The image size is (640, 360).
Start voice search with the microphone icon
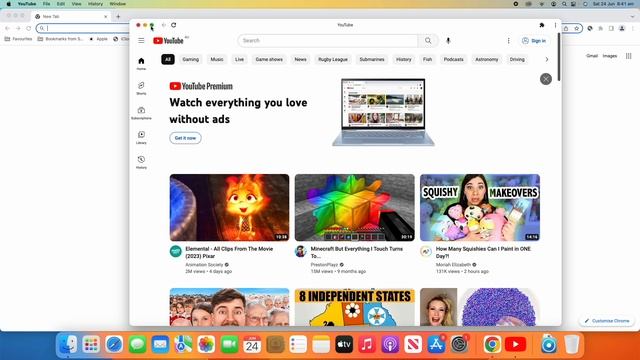click(448, 41)
